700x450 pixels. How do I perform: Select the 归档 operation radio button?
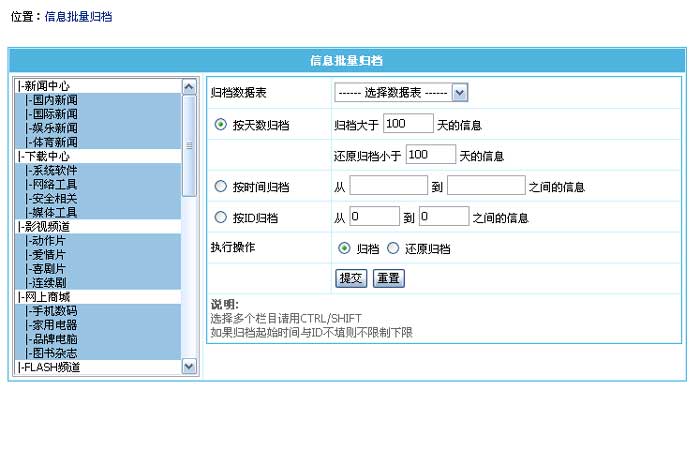[x=344, y=248]
